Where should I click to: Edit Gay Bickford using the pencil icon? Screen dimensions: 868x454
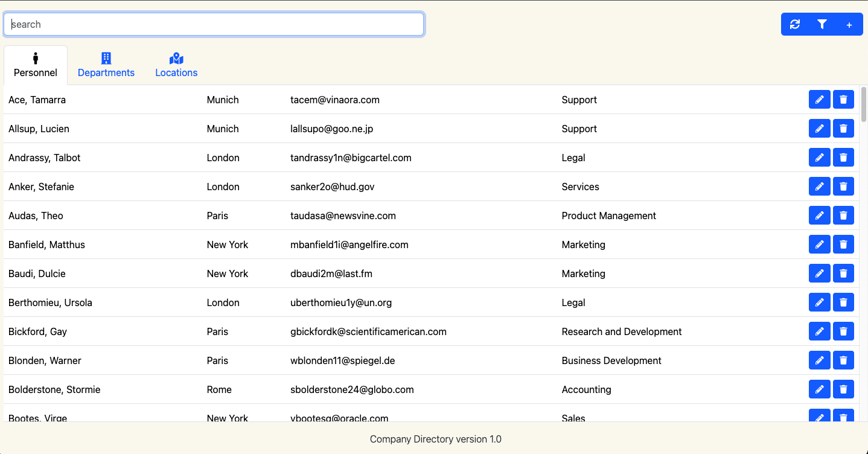[x=819, y=331]
